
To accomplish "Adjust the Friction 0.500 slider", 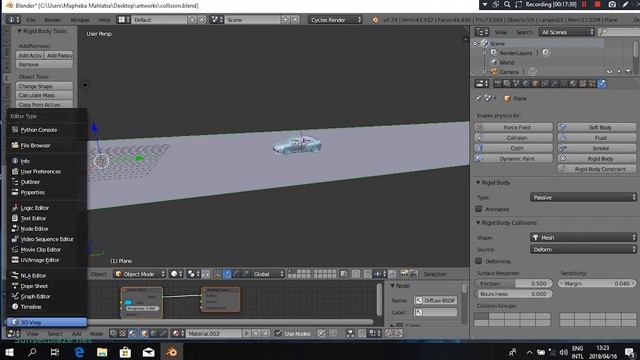I will coord(513,283).
